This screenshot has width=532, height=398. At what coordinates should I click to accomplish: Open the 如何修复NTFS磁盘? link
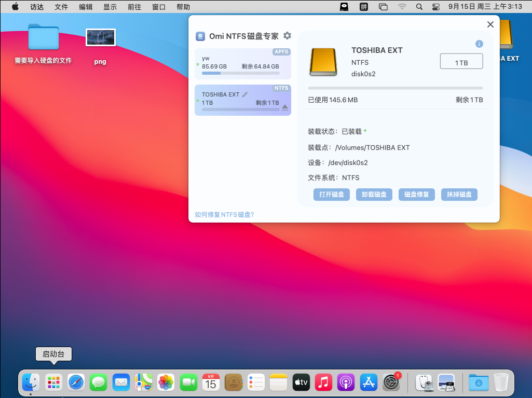(224, 214)
